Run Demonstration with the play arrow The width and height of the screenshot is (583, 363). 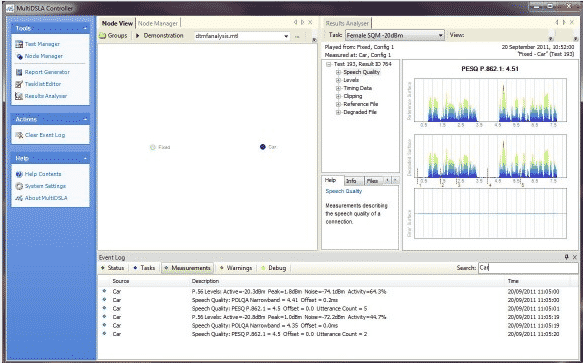[138, 36]
